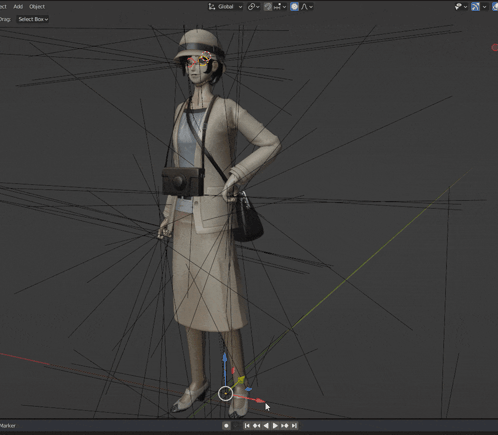Jump to the previous keyframe
This screenshot has width=498, height=435.
pyautogui.click(x=256, y=426)
